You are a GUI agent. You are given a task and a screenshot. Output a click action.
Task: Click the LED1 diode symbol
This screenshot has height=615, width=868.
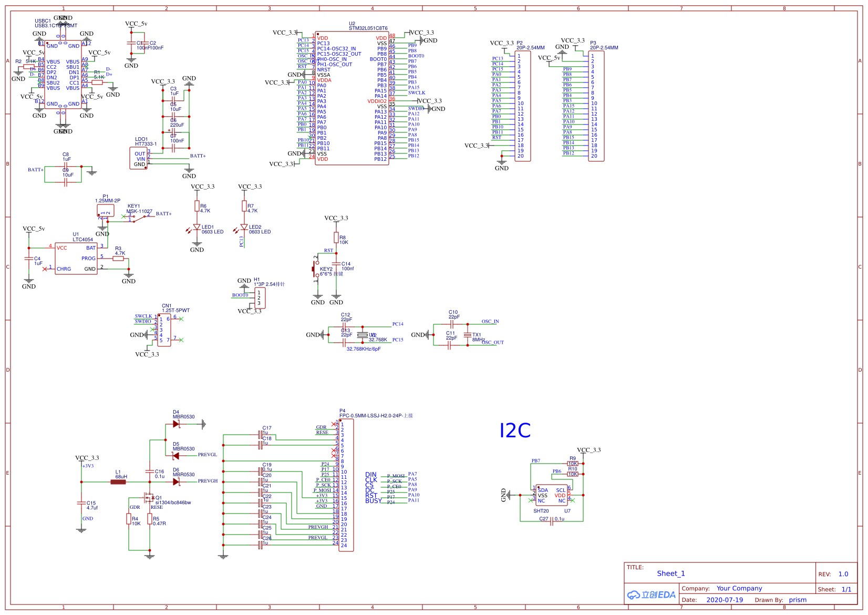[197, 227]
